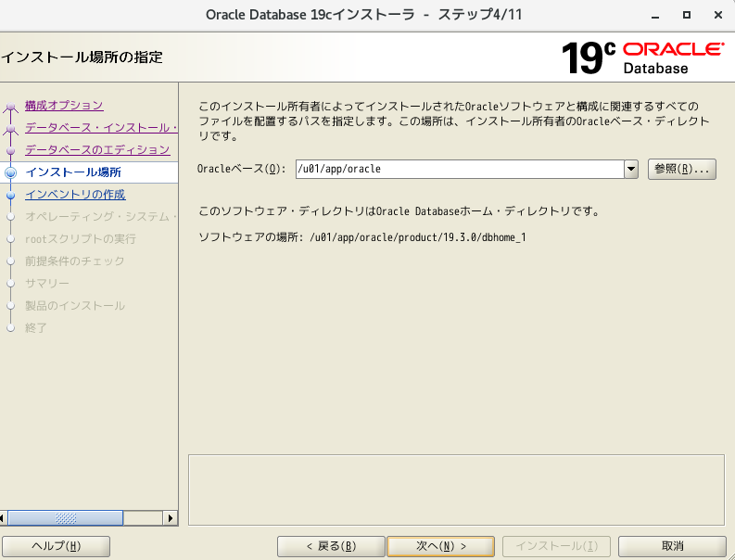Click the disabled サマリー step text
Image resolution: width=735 pixels, height=560 pixels.
click(x=47, y=284)
